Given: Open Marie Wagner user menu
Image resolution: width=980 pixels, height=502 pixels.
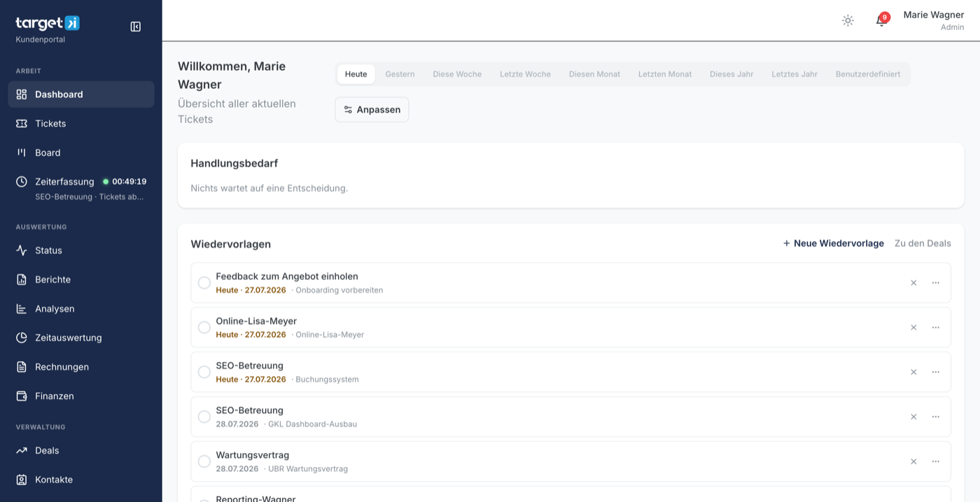Looking at the screenshot, I should pos(933,20).
